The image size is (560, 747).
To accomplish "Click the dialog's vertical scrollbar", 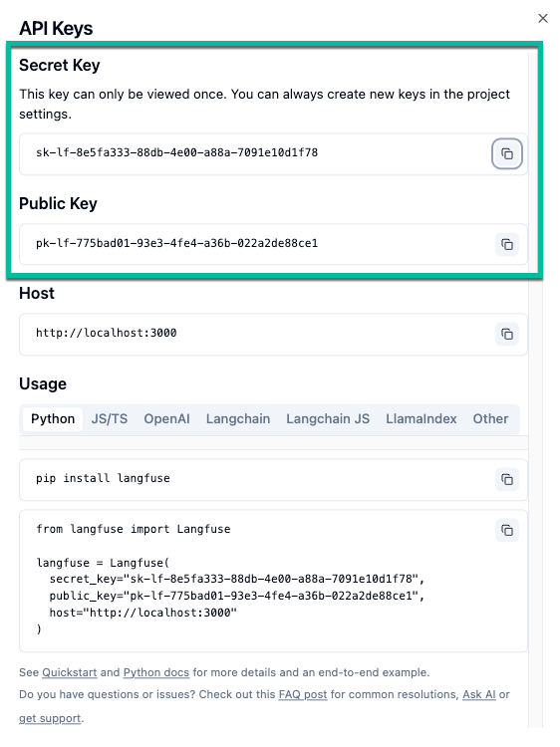I will coord(536,389).
